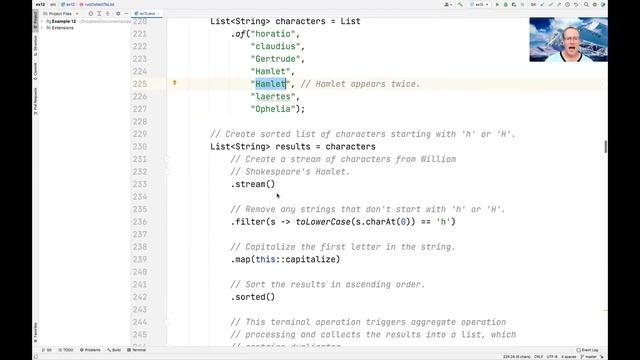Start debugging with the bug icon
Viewport: 640px width, 360px height.
(x=506, y=4)
